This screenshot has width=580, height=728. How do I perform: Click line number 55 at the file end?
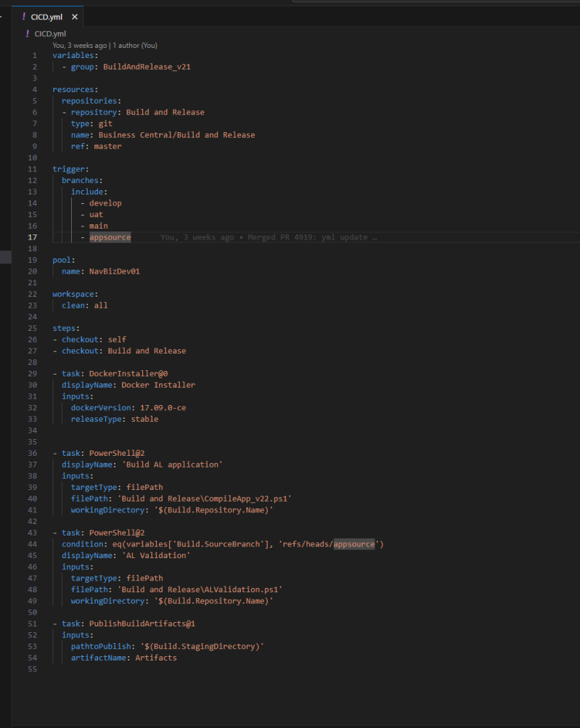(33, 669)
